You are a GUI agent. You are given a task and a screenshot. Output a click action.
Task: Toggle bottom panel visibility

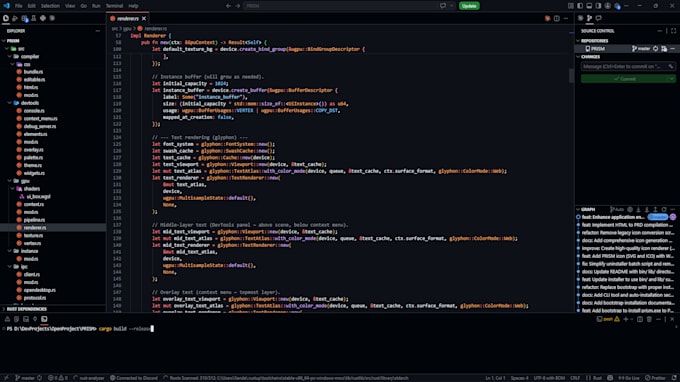[x=589, y=6]
